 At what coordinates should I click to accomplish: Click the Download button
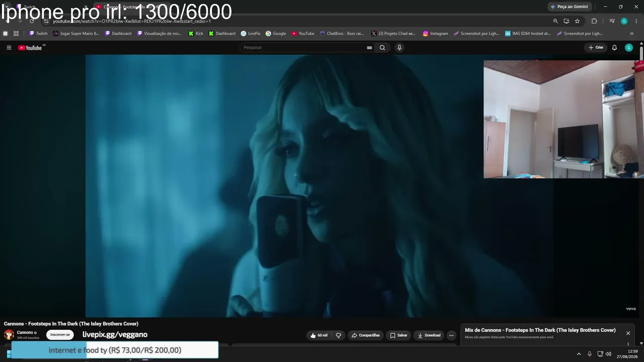coord(429,335)
